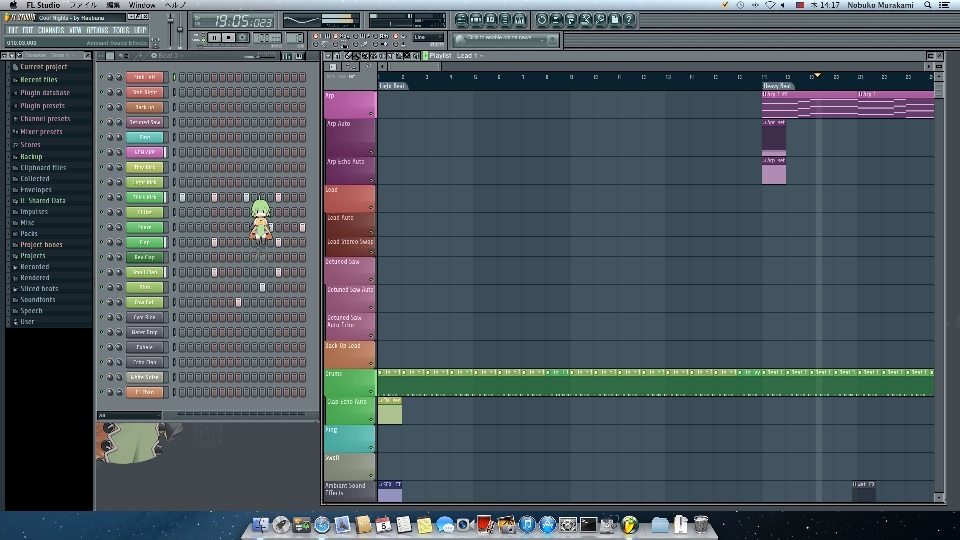Image resolution: width=960 pixels, height=540 pixels.
Task: Click the undo history circular-arrow icon
Action: [542, 19]
